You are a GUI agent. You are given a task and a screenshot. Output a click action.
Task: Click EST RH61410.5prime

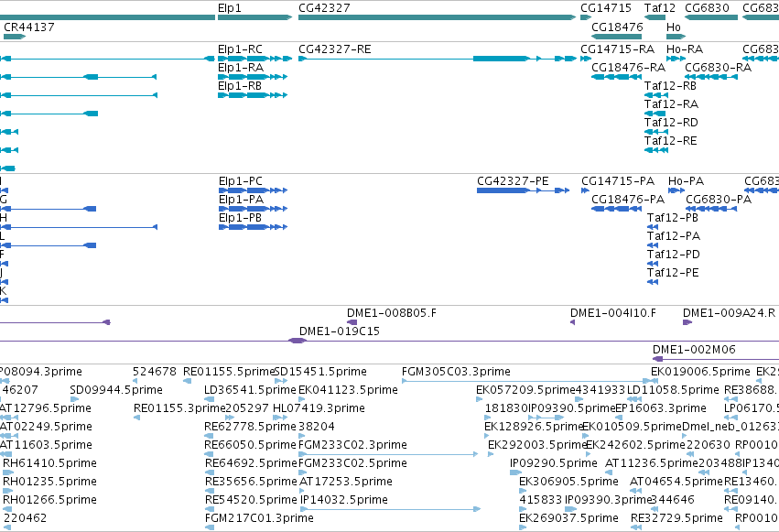point(8,472)
